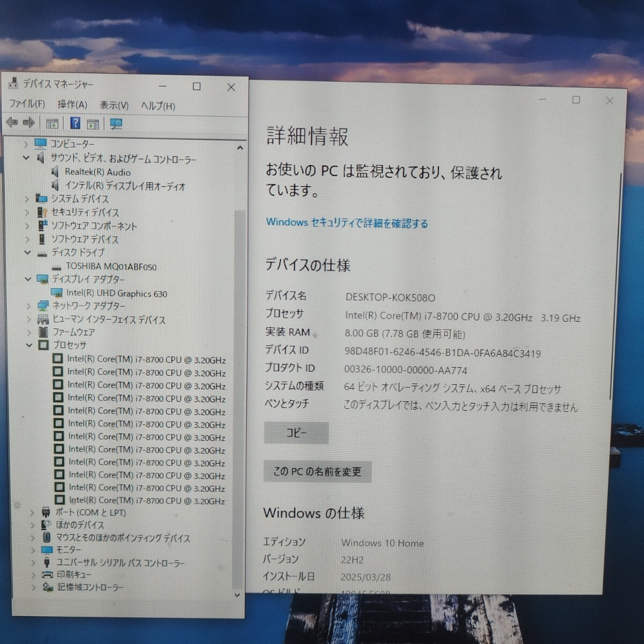Open the 操作(A) menu

pyautogui.click(x=72, y=104)
